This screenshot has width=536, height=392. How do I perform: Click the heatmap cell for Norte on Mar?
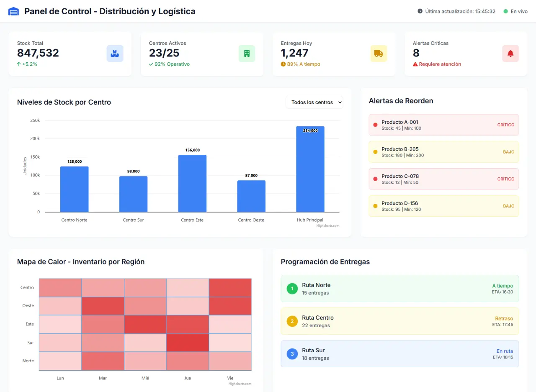[x=103, y=361]
